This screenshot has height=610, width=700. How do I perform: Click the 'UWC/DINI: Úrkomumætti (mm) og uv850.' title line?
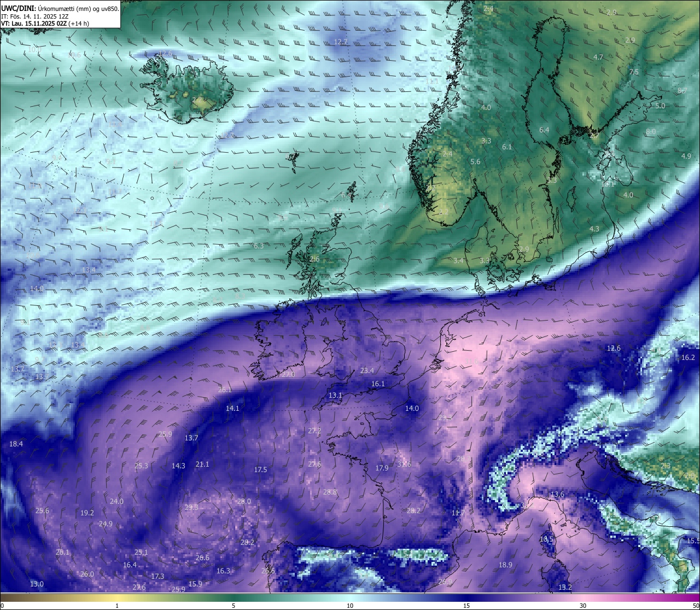point(60,8)
